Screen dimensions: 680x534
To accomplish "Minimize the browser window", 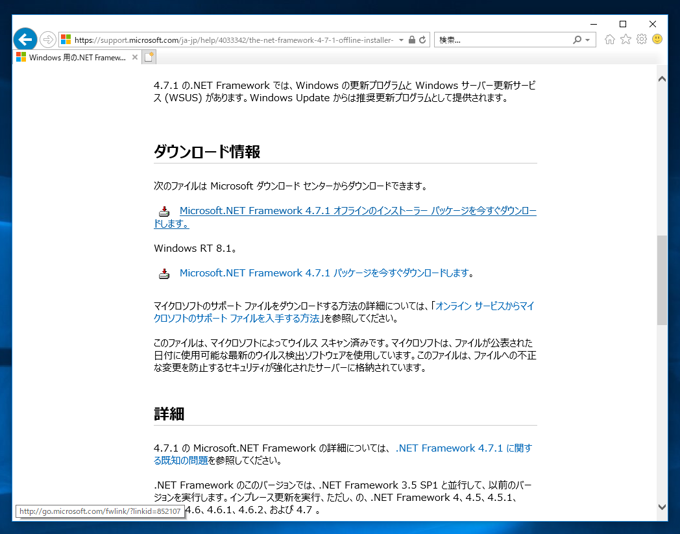I will (594, 24).
